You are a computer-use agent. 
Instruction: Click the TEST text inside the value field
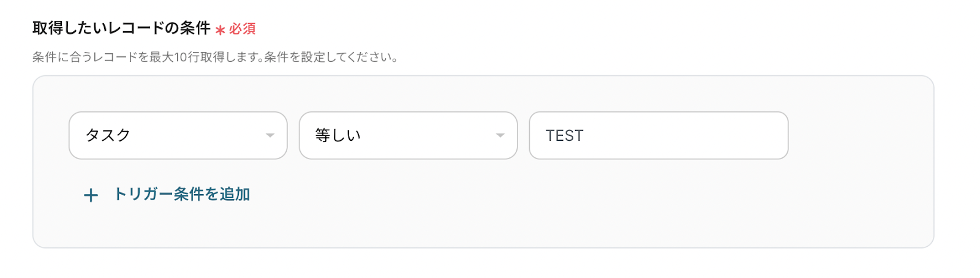564,135
